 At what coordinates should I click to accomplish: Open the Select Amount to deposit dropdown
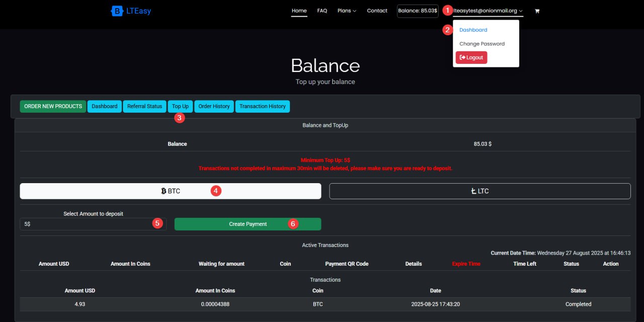pos(93,224)
